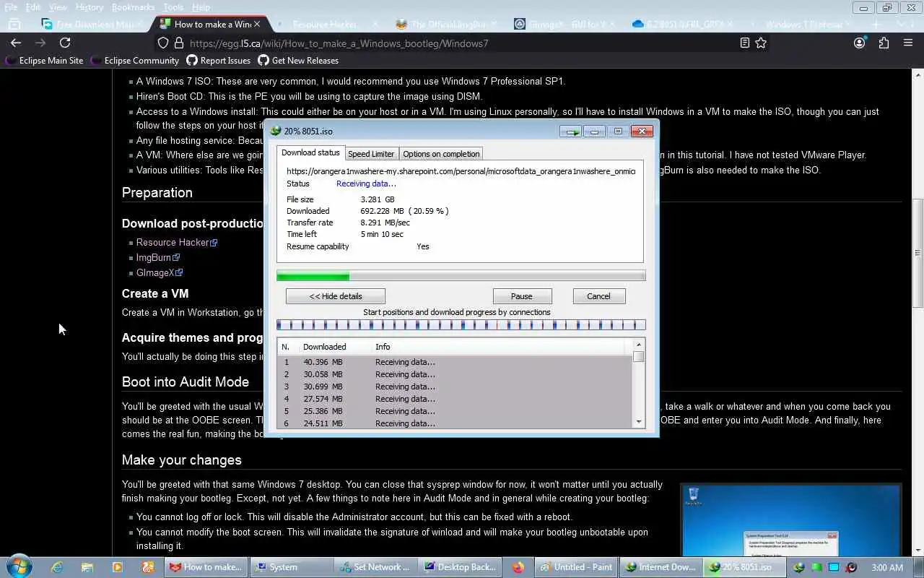Open the Untitled - Paint taskbar button
Screen dimensions: 924x578
576,567
